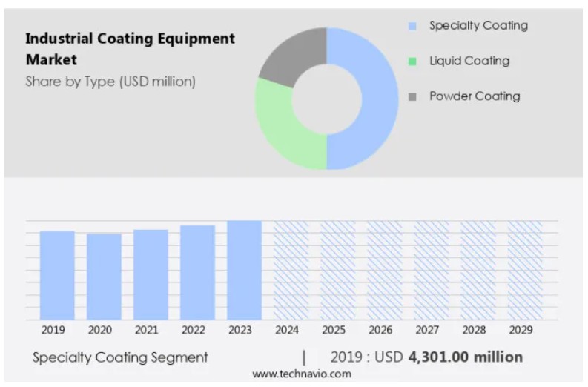Viewport: 588px width, 387px height.
Task: Click the hatched 2024 forecast bar
Action: tap(291, 269)
